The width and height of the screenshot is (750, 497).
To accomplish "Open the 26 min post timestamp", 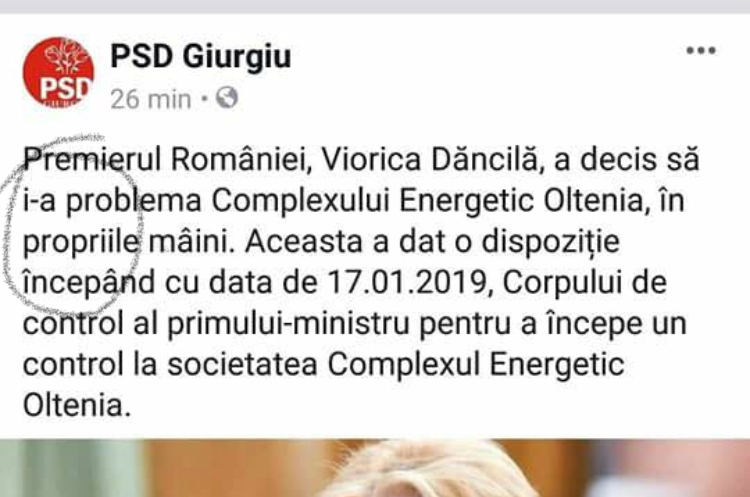I will point(151,99).
